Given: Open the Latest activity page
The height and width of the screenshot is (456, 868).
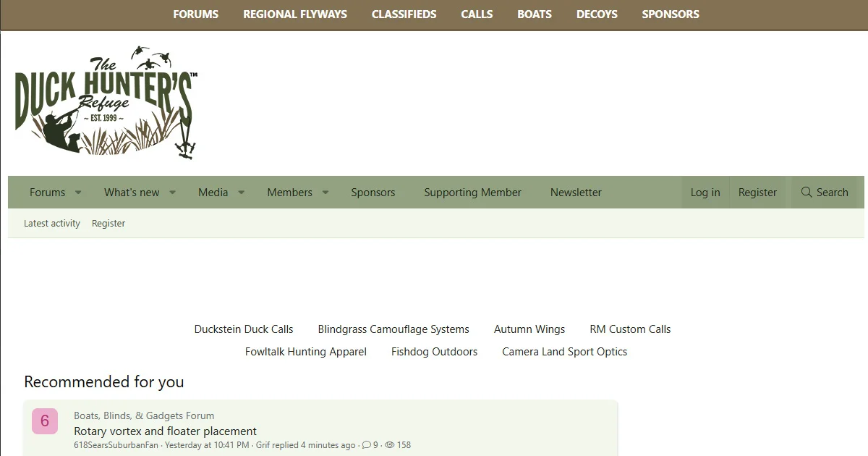Looking at the screenshot, I should tap(51, 223).
